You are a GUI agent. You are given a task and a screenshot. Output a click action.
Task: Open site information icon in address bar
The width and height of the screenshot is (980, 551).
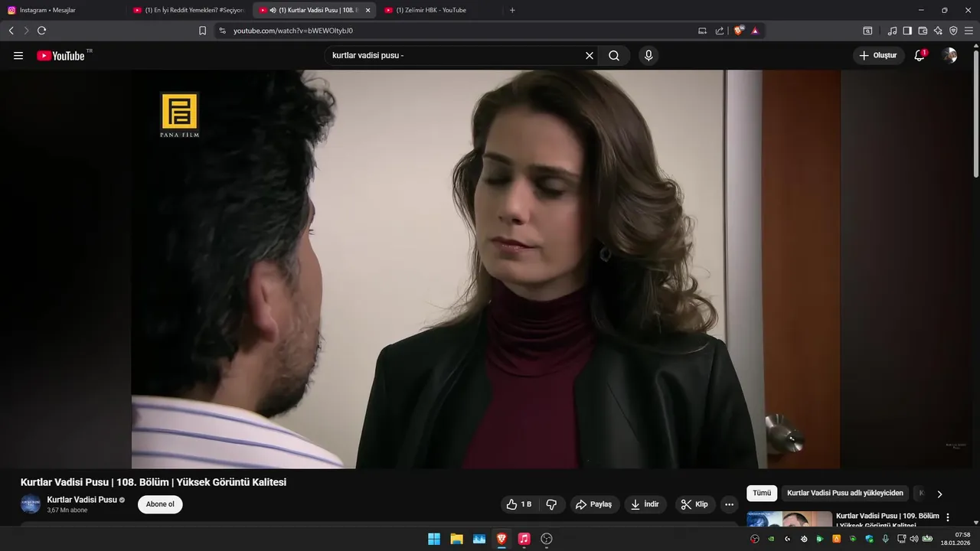[222, 31]
